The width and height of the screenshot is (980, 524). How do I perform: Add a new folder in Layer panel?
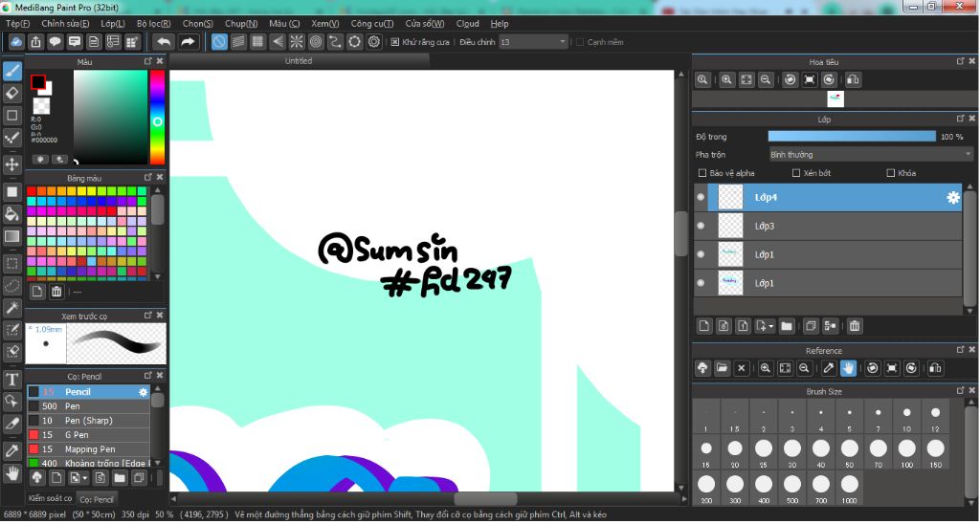pos(787,326)
